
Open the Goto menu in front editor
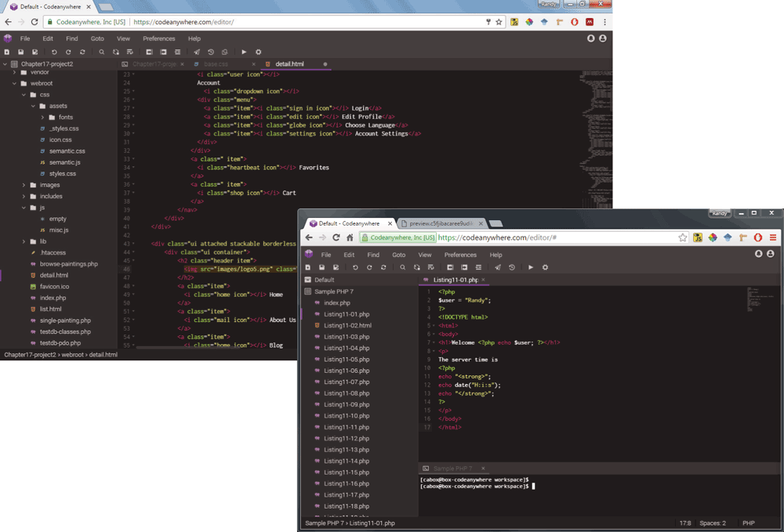click(x=398, y=255)
